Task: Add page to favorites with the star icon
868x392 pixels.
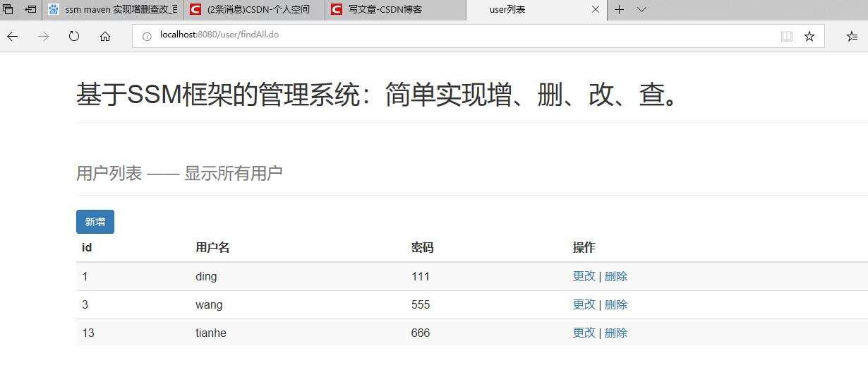Action: click(809, 36)
